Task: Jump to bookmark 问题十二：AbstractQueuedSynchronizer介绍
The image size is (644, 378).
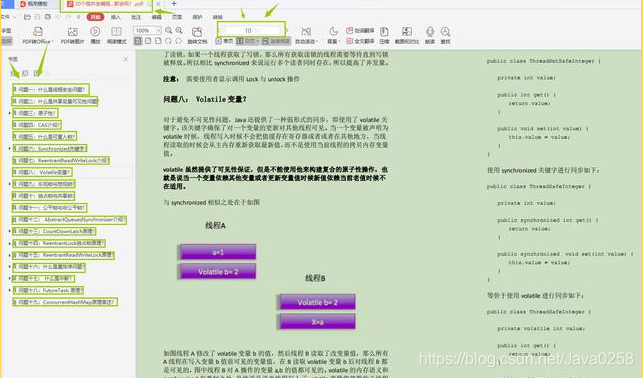Action: click(x=70, y=220)
